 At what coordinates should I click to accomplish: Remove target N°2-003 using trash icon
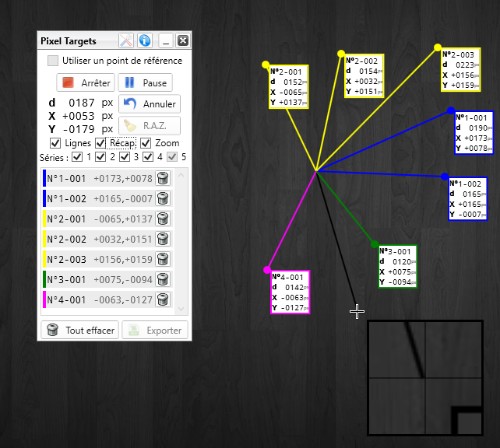(163, 259)
